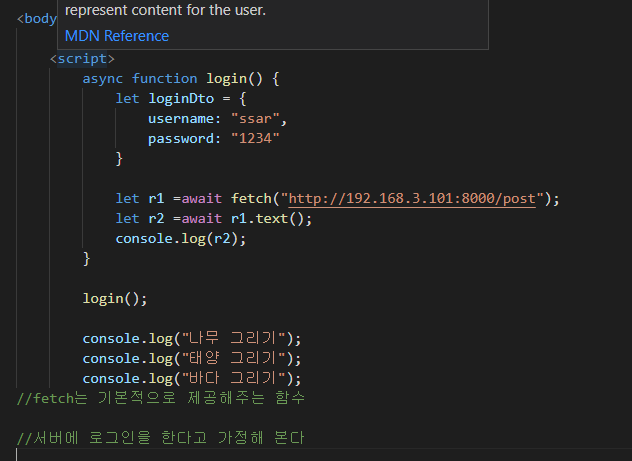Click the password value "1234"
The height and width of the screenshot is (461, 632).
tap(255, 139)
